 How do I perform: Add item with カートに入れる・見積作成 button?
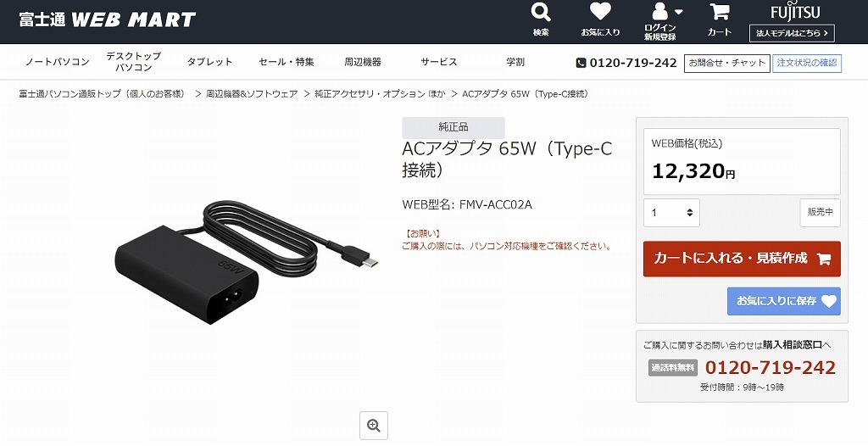tap(742, 259)
